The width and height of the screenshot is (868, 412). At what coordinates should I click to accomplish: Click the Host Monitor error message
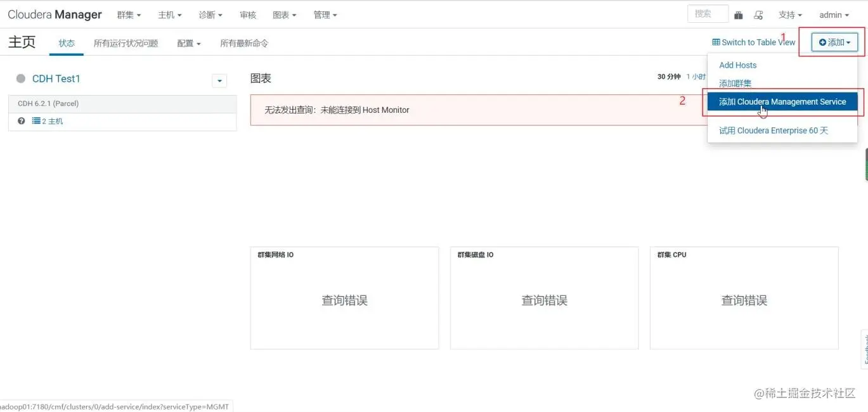click(337, 110)
